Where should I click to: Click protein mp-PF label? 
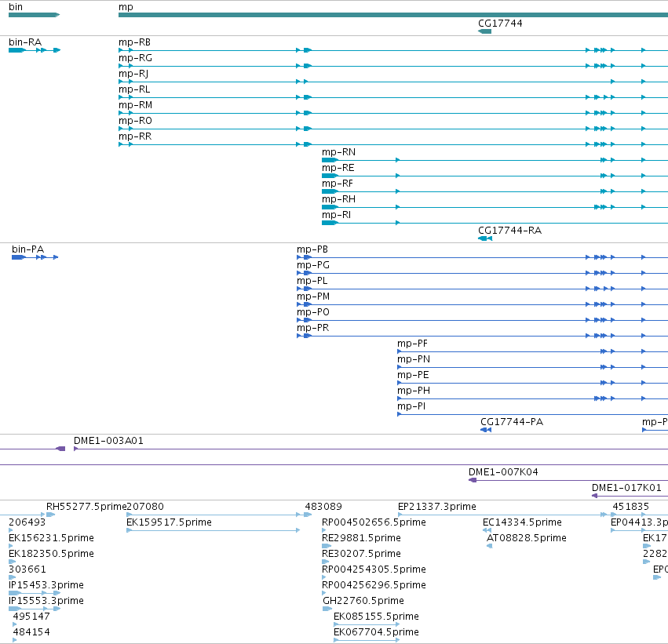click(412, 344)
